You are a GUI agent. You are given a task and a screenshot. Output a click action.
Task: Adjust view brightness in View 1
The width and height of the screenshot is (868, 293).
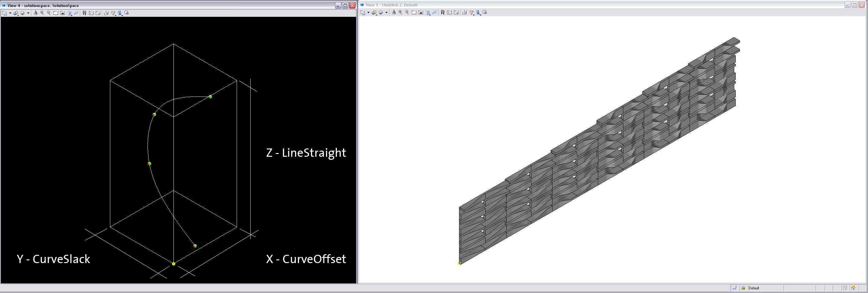(x=381, y=12)
